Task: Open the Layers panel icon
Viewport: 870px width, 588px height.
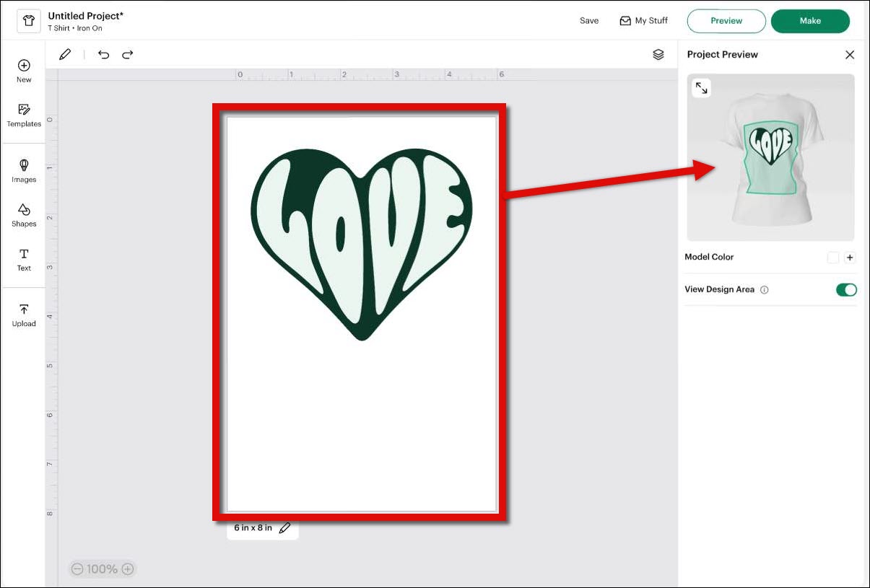Action: [658, 54]
